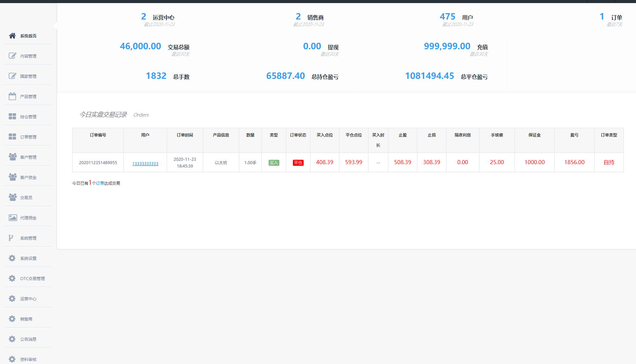Click the 内容管理 edit icon

pos(12,56)
